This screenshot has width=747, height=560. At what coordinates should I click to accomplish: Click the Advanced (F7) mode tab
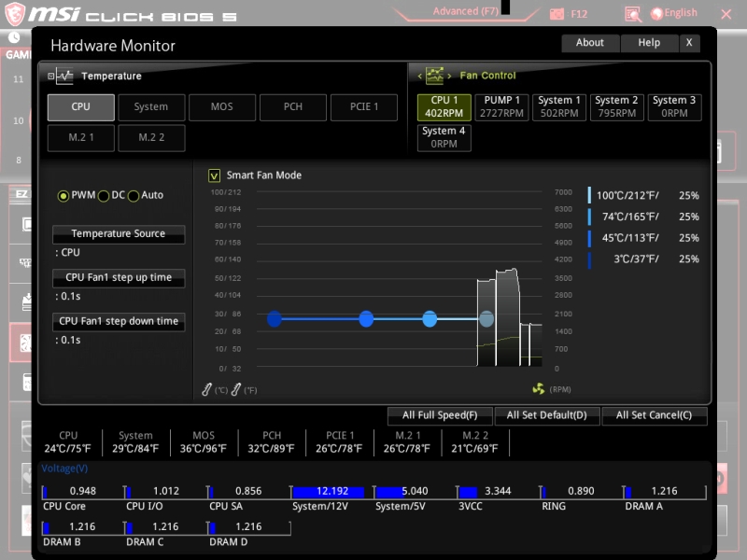(x=465, y=11)
